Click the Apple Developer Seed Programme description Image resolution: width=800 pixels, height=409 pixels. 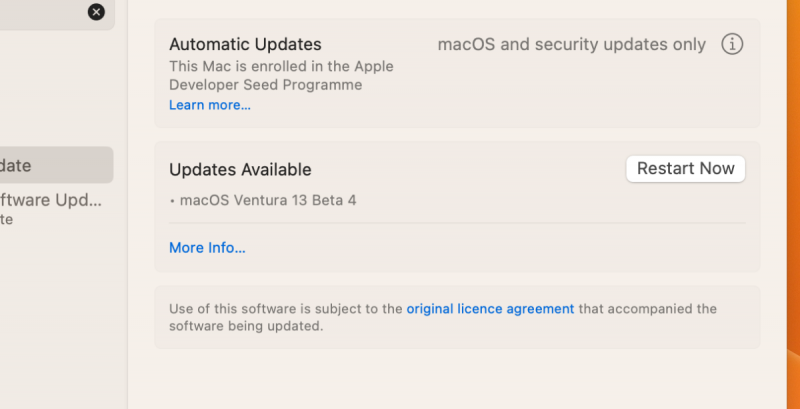(281, 76)
